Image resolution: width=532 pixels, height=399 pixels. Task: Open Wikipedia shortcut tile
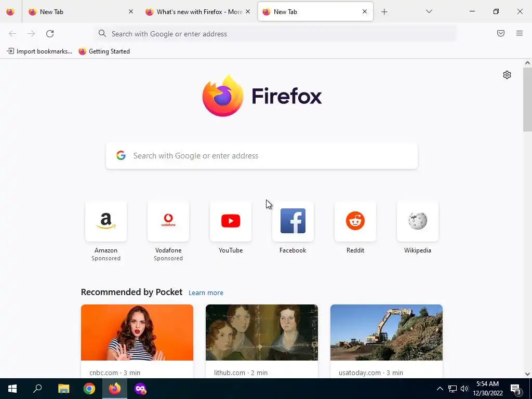point(418,228)
